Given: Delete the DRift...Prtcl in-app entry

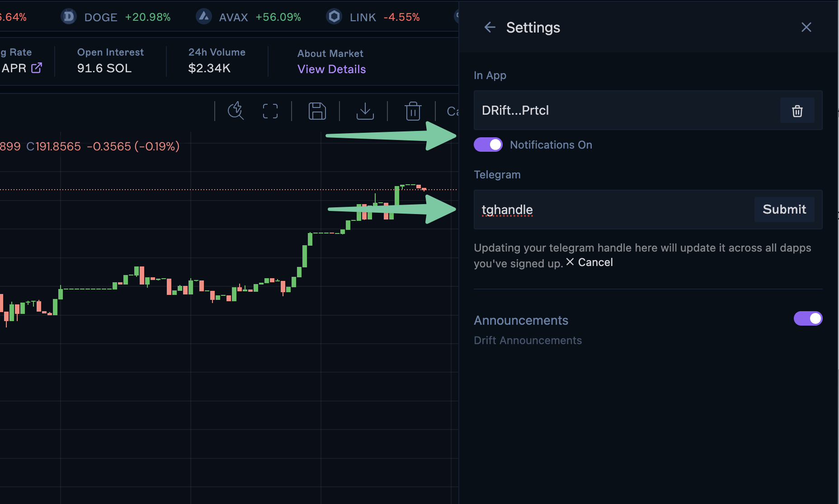Looking at the screenshot, I should [x=797, y=111].
